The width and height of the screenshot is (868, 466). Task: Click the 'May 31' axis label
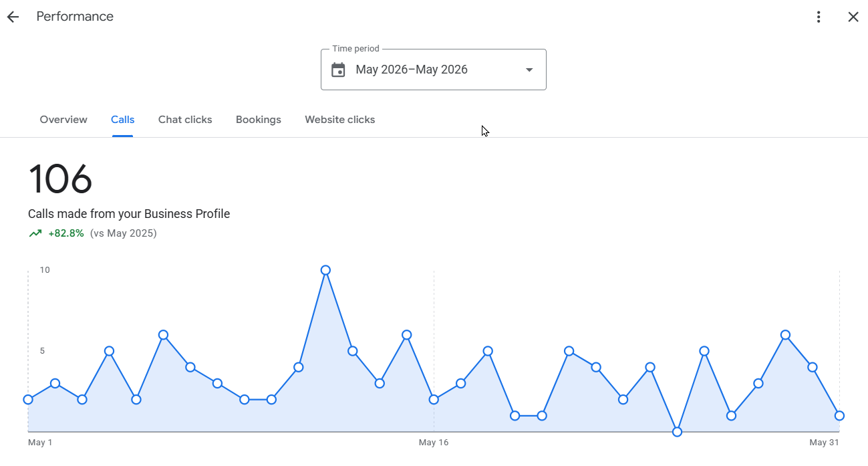pos(824,443)
